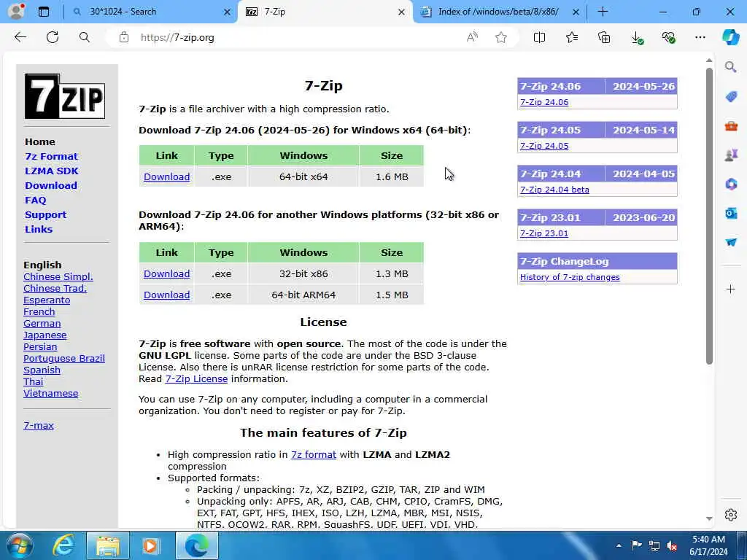The height and width of the screenshot is (560, 747).
Task: Open split screen icon in toolbar
Action: 539,37
